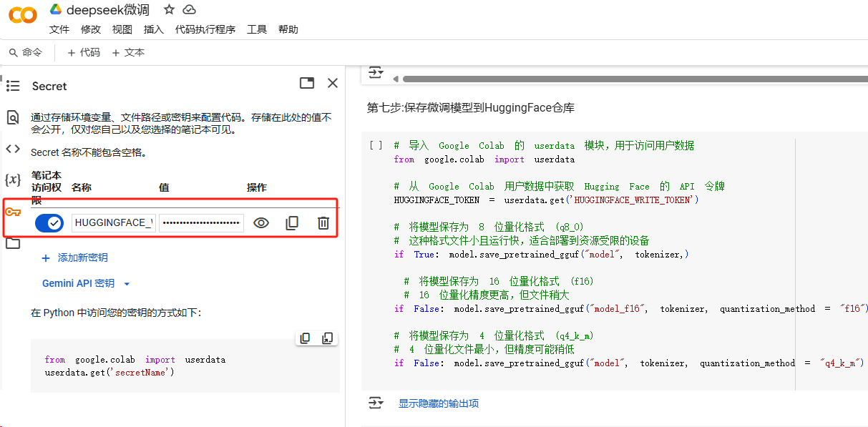Viewport: 868px width, 427px height.
Task: Copy the HUGGINGFACE secret name
Action: [292, 223]
